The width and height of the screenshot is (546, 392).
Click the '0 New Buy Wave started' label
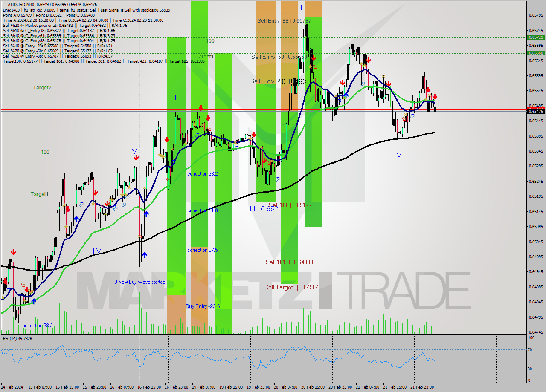point(140,282)
